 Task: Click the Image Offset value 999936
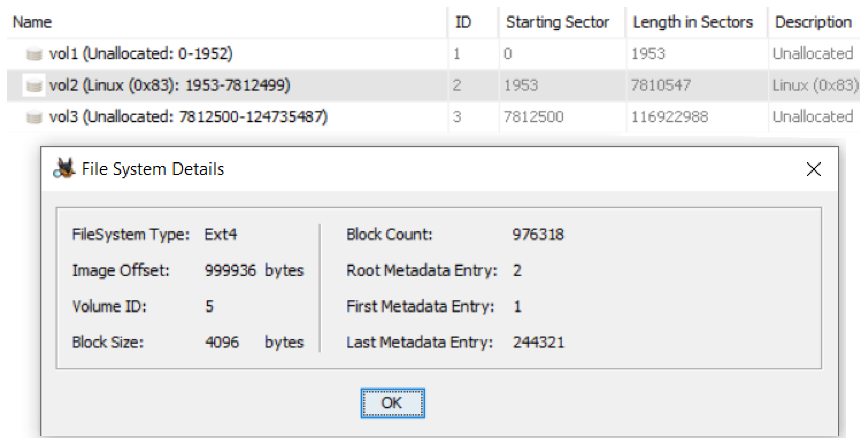tap(231, 270)
